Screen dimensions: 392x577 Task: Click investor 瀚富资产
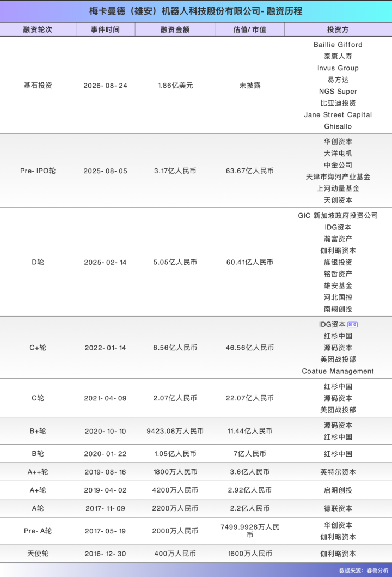(338, 239)
